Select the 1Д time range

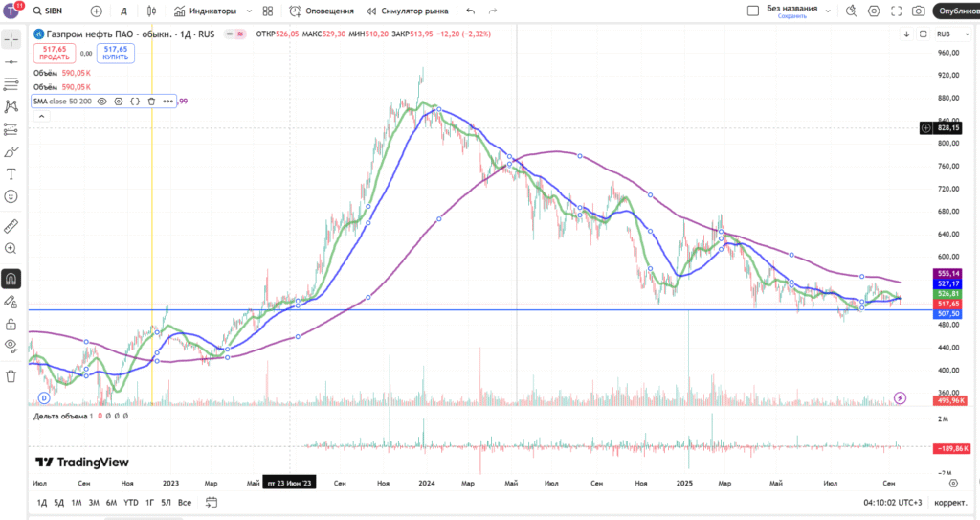point(42,503)
